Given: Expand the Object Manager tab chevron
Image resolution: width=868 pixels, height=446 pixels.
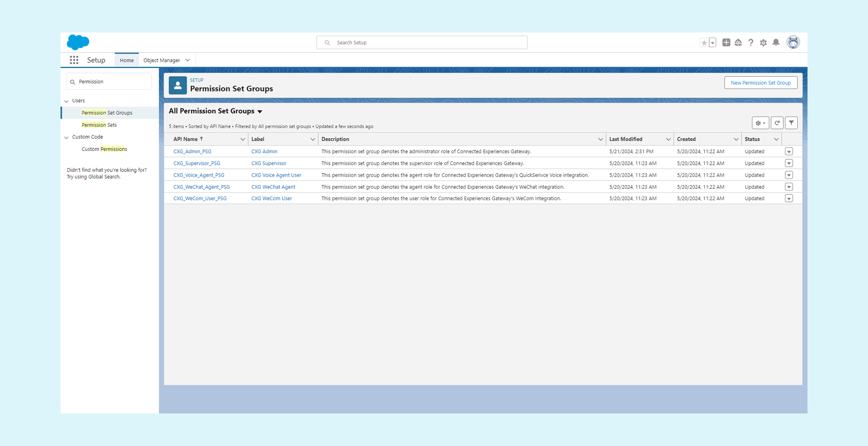Looking at the screenshot, I should [x=188, y=60].
